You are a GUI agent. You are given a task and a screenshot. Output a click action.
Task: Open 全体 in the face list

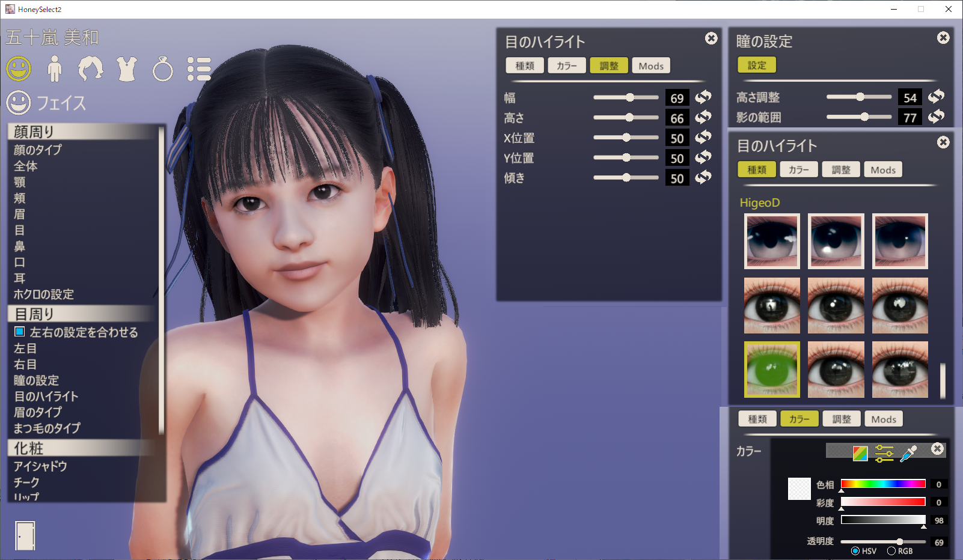pyautogui.click(x=26, y=166)
